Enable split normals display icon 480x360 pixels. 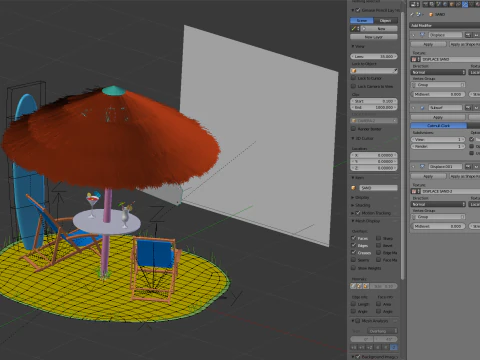(359, 286)
